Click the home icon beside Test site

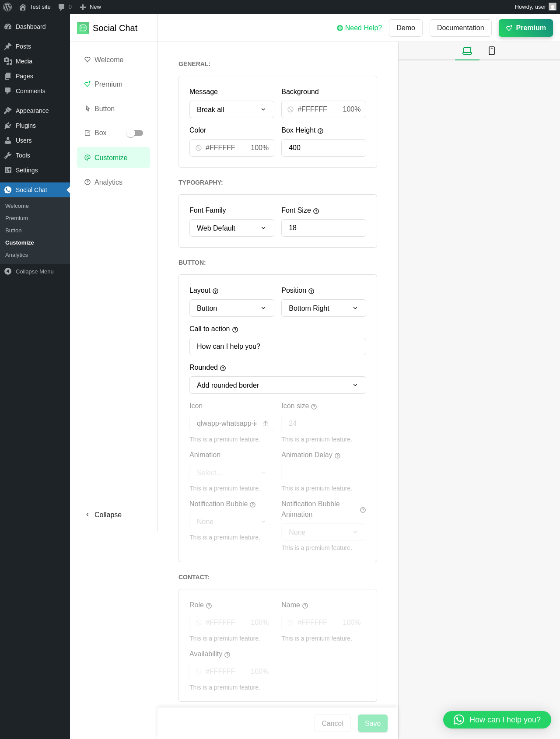click(23, 7)
